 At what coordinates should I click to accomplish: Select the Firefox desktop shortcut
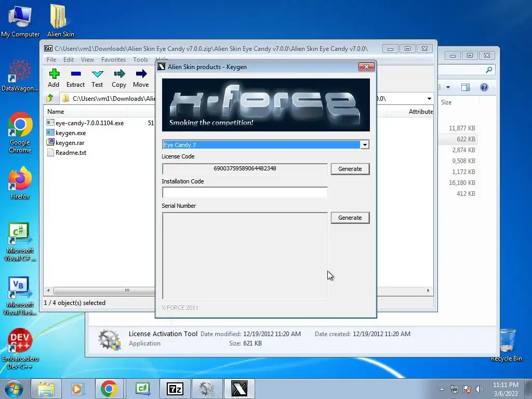pos(20,182)
